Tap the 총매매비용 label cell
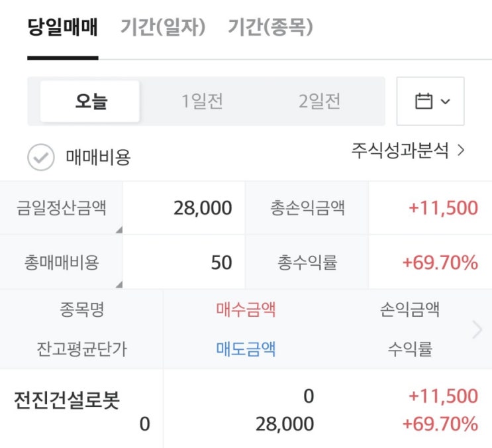Viewport: 492px width, 448px height. [61, 262]
